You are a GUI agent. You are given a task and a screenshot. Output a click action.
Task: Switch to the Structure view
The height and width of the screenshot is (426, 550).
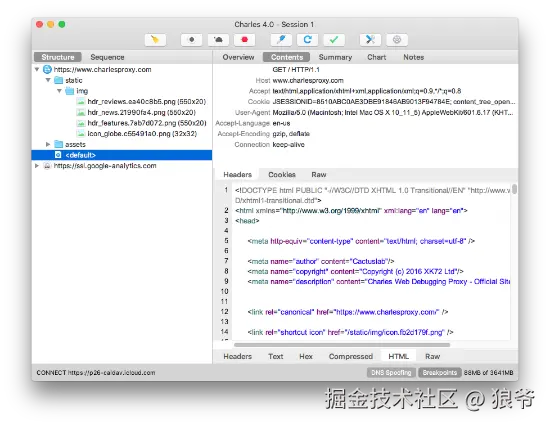[58, 57]
